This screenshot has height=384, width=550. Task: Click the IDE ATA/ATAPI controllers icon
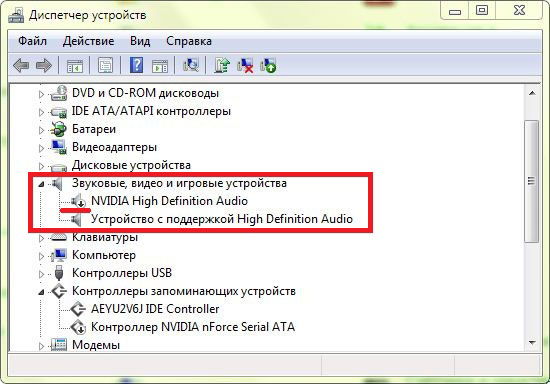59,112
